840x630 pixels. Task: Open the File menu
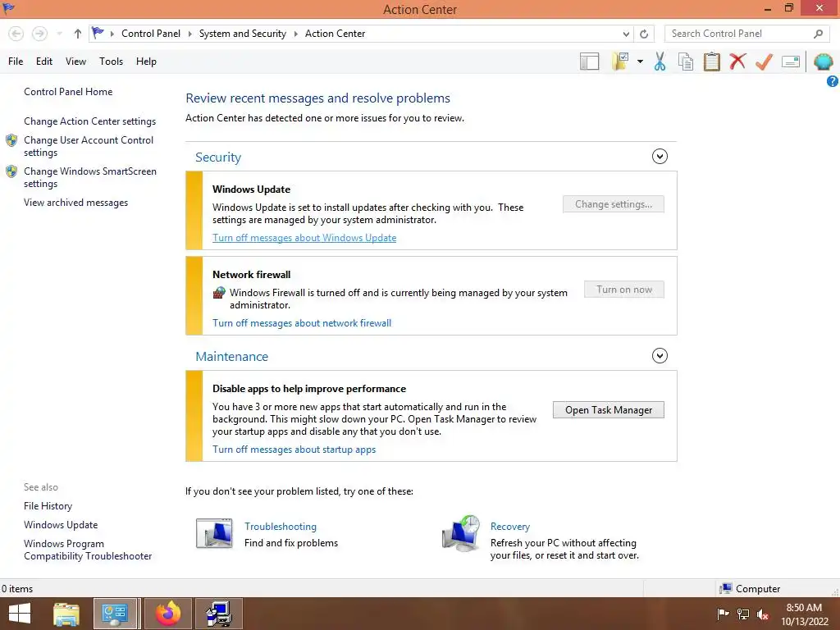click(16, 61)
